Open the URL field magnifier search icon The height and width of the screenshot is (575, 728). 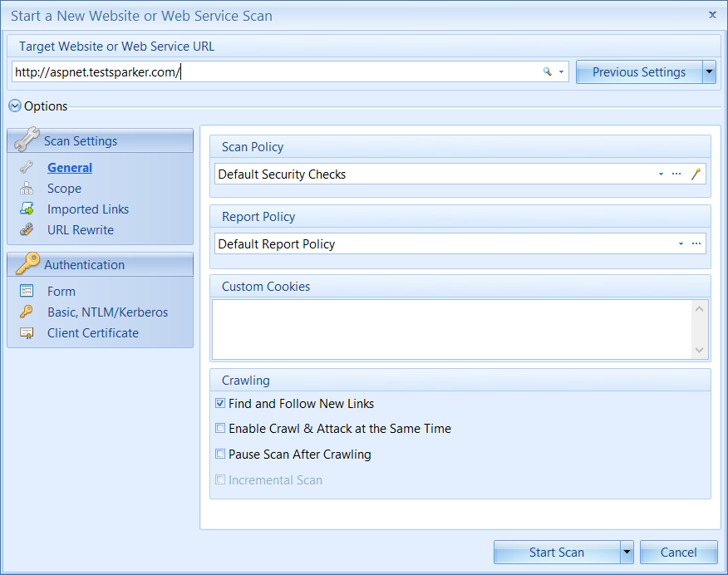pyautogui.click(x=546, y=71)
